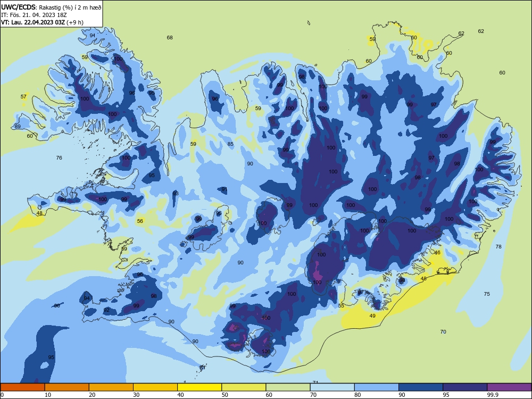The height and width of the screenshot is (399, 532).
Task: Select the '46' value in the southeast
Action: [437, 253]
